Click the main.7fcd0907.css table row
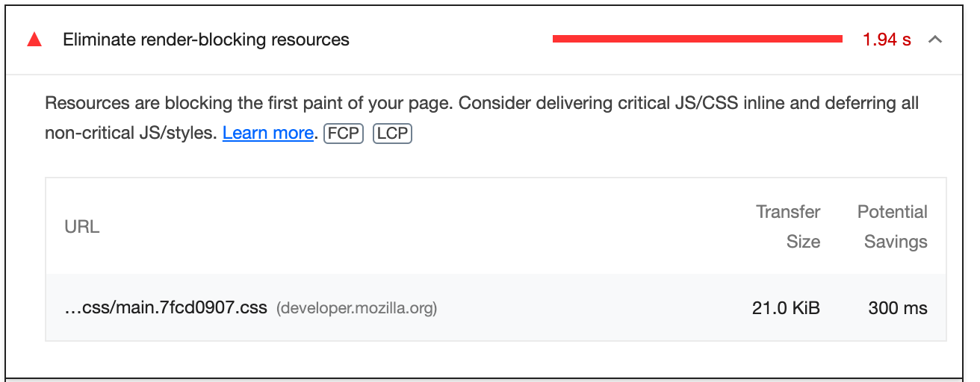 pyautogui.click(x=496, y=307)
